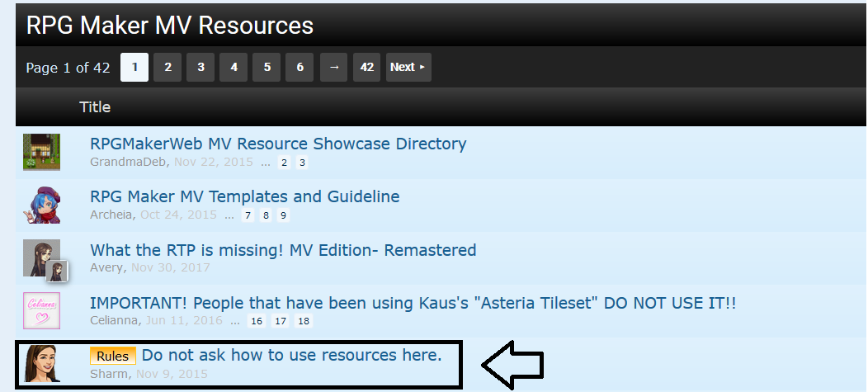The image size is (868, 392).
Task: Select current page 1 button
Action: [134, 68]
